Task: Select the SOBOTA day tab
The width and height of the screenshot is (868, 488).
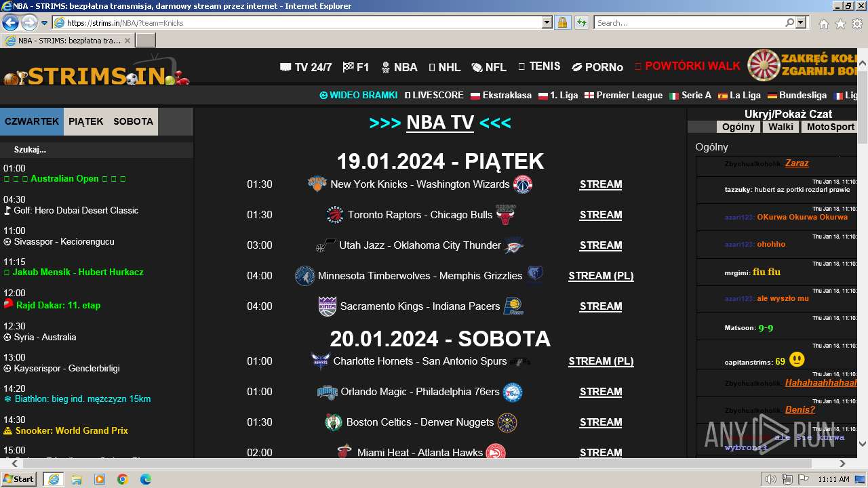Action: [133, 121]
